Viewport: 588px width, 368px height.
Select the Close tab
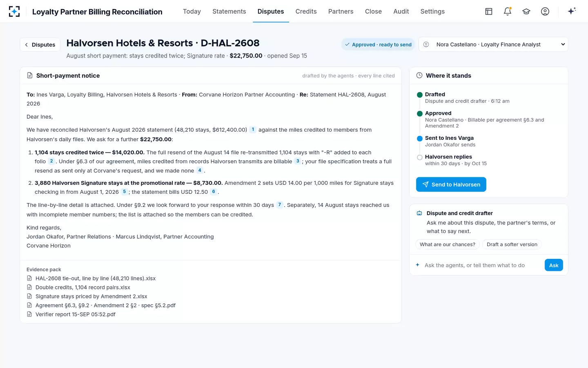click(373, 11)
